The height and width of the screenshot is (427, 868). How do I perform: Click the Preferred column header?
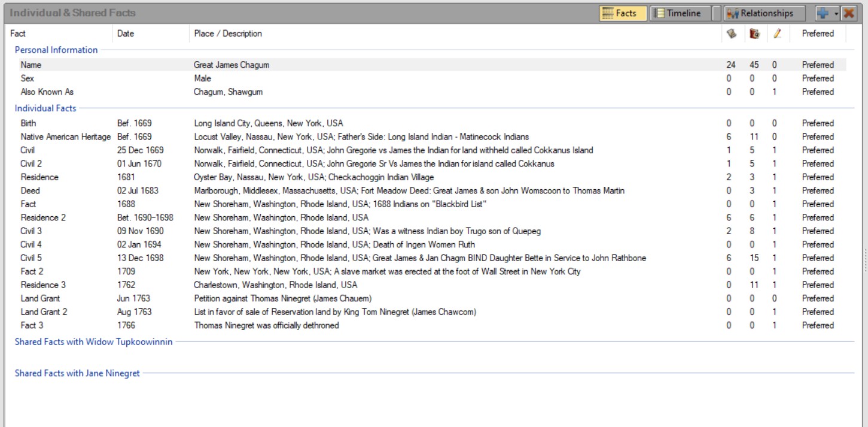tap(817, 34)
